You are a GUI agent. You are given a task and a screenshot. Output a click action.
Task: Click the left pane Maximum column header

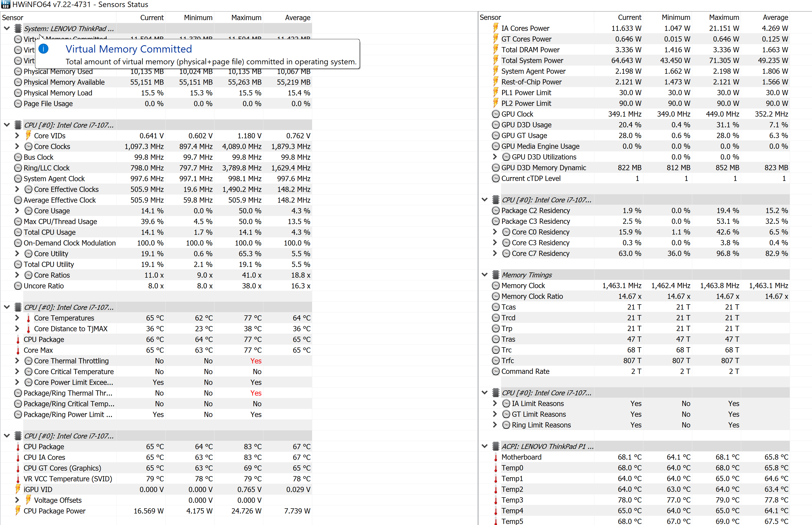246,18
